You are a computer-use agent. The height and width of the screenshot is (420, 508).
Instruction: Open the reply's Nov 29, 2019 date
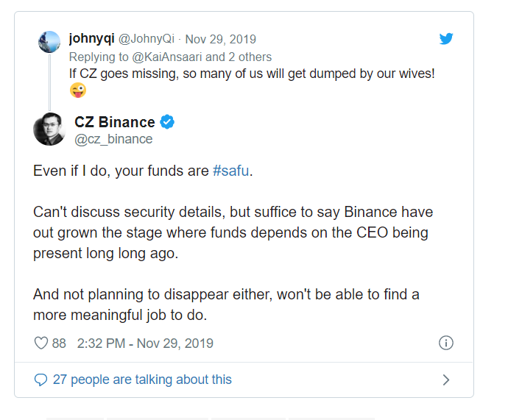point(220,39)
